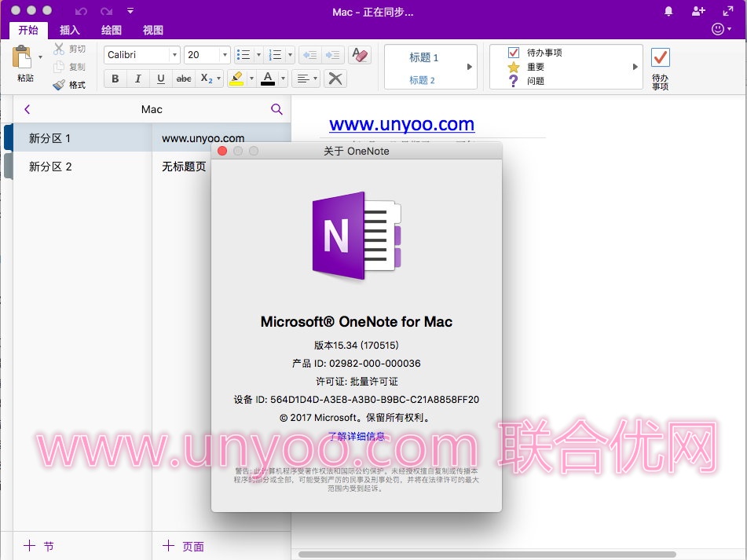Screen dimensions: 747x560
Task: Toggle Italic formatting
Action: (x=138, y=79)
